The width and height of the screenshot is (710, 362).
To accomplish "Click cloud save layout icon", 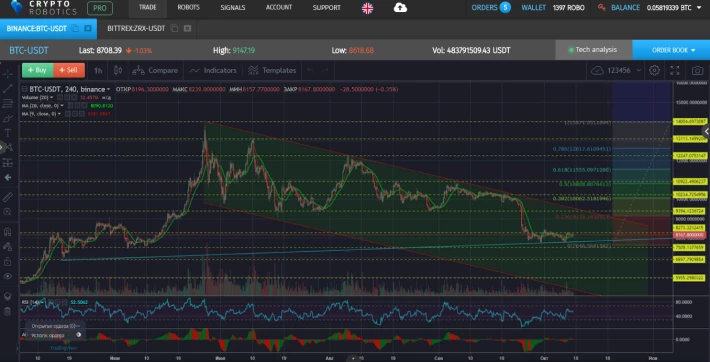I will click(x=597, y=71).
